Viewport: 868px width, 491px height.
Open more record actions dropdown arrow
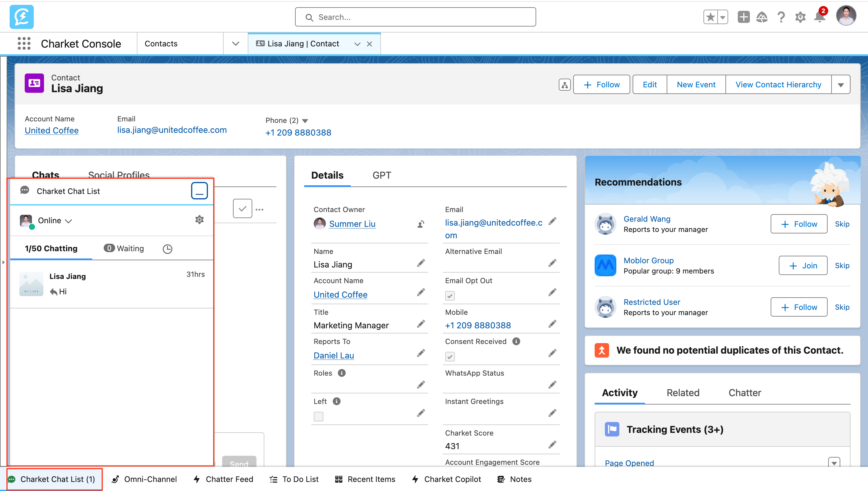tap(841, 85)
